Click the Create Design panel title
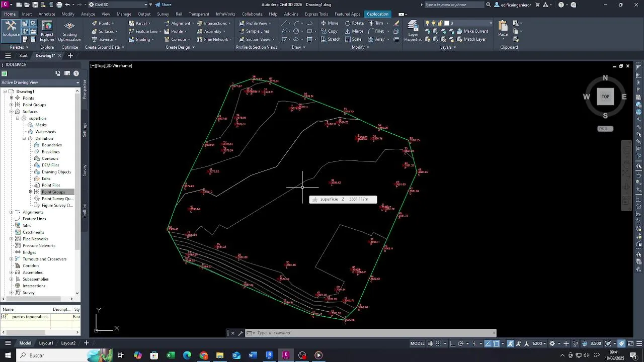 180,47
